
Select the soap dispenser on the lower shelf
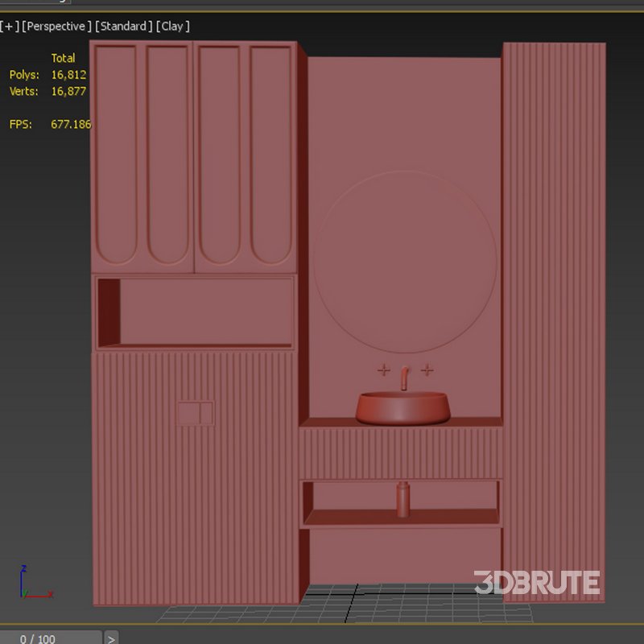coord(401,499)
